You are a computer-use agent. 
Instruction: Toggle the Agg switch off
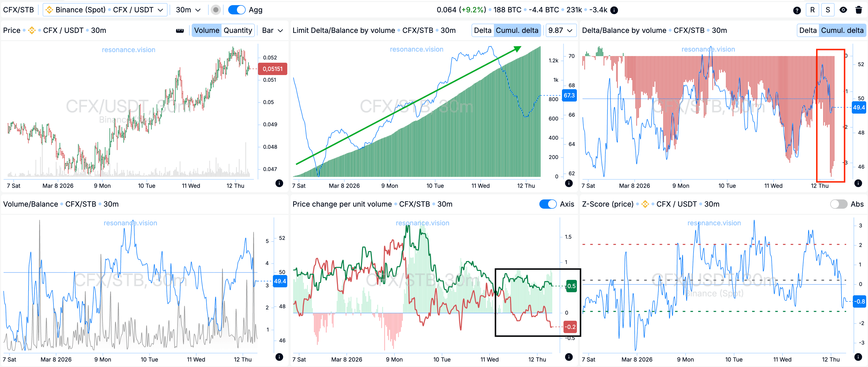[237, 10]
